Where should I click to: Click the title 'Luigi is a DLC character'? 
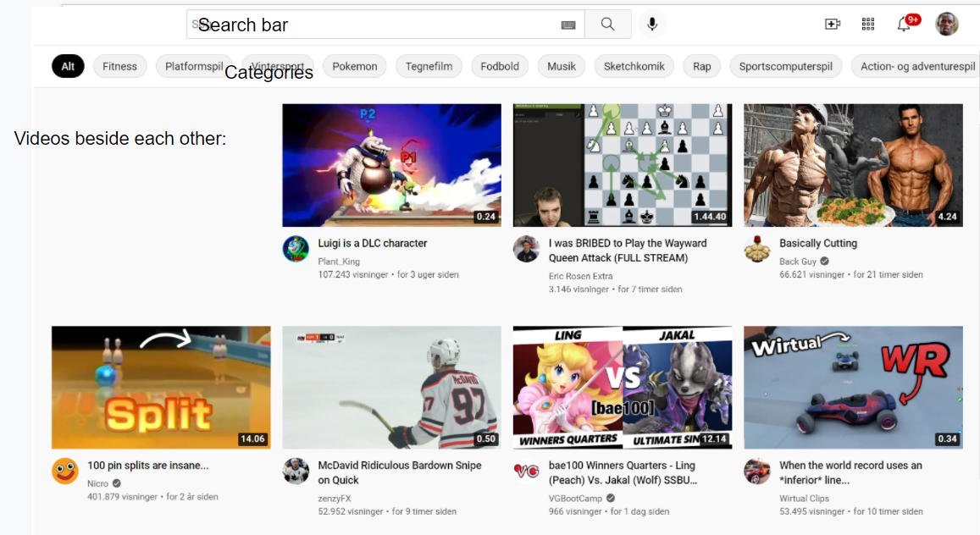pyautogui.click(x=373, y=243)
